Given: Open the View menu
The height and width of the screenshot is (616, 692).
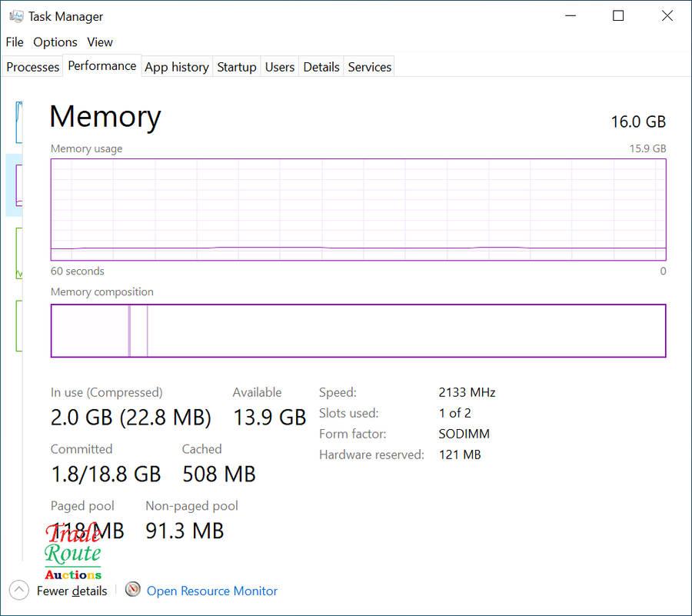Looking at the screenshot, I should (x=100, y=42).
